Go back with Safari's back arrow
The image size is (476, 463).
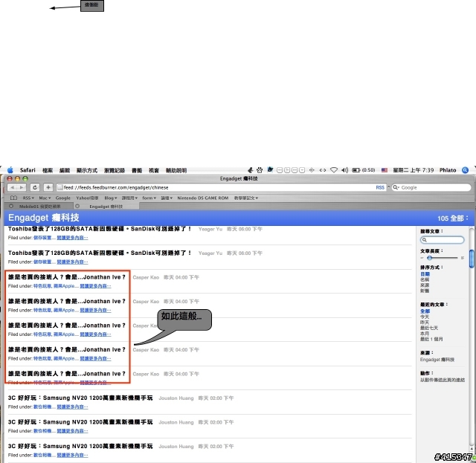13,187
